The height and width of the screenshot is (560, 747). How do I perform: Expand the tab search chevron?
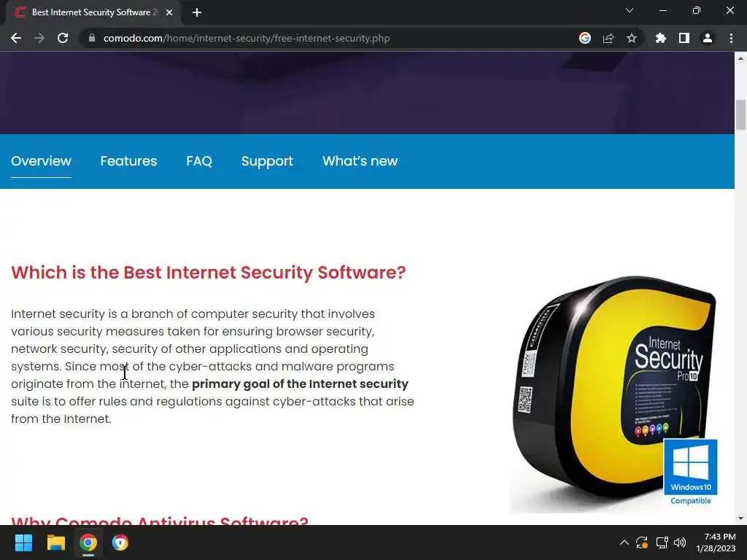(x=630, y=10)
